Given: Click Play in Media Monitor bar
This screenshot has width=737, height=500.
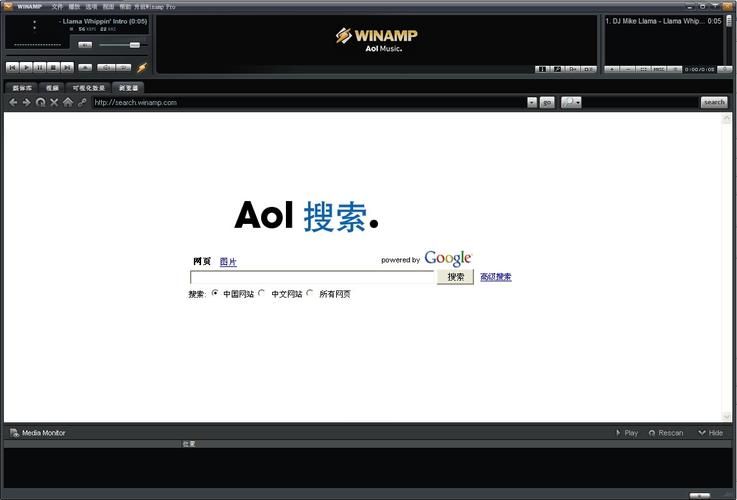Looking at the screenshot, I should pos(627,433).
